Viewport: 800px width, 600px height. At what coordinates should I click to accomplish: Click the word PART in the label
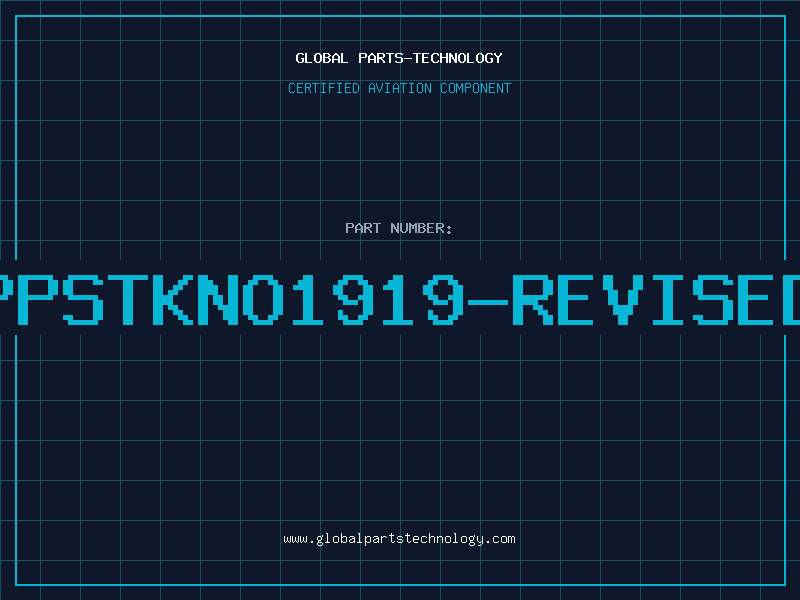tap(363, 228)
